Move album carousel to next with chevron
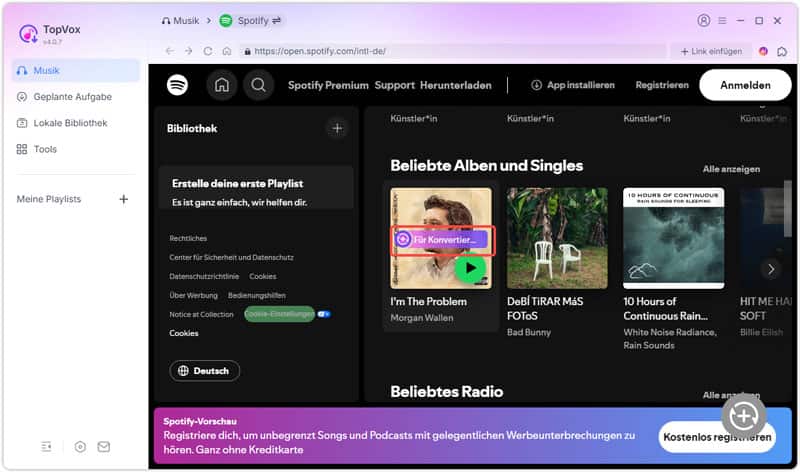 (x=771, y=269)
